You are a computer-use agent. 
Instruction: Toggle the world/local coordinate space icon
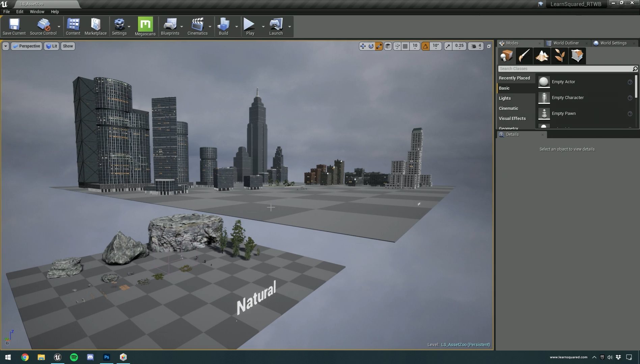pos(388,46)
